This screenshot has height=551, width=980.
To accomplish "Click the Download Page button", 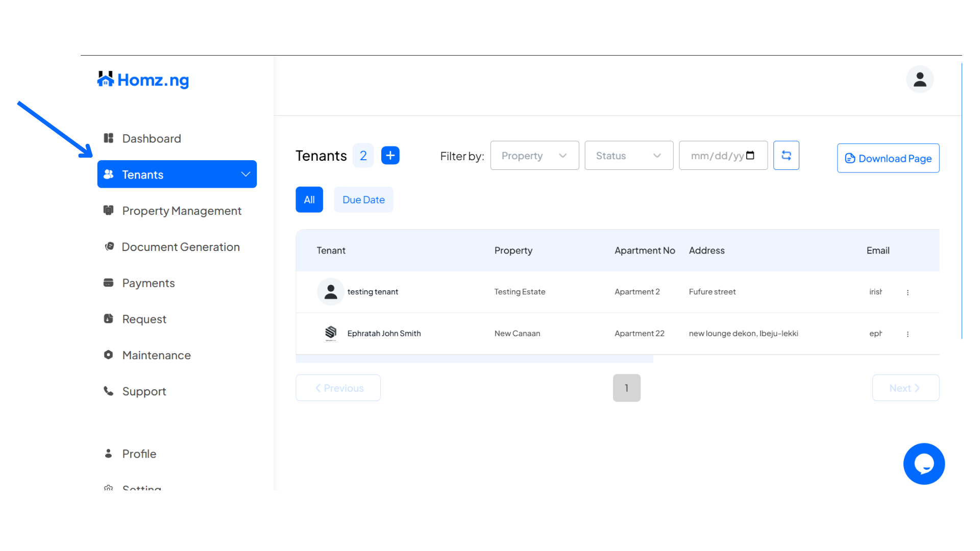I will [888, 158].
